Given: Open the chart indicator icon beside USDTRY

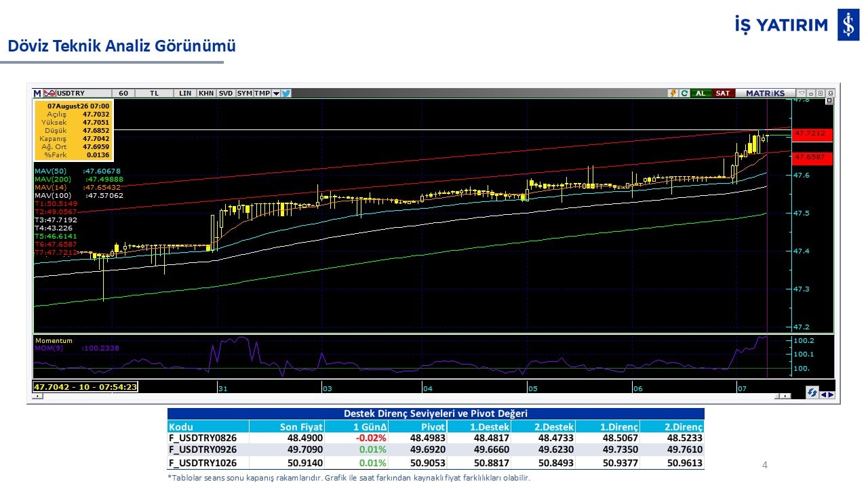Looking at the screenshot, I should [x=48, y=94].
